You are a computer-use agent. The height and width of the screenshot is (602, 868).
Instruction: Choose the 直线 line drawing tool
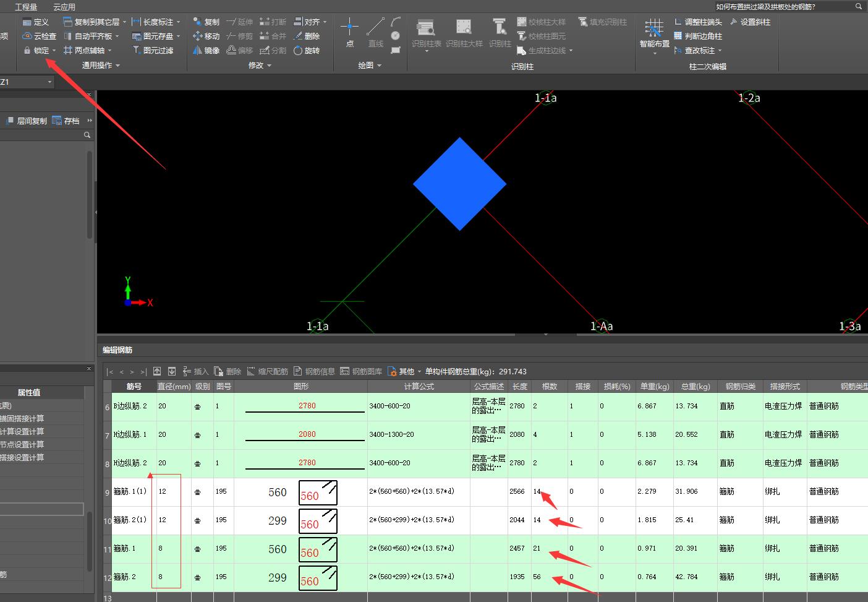(375, 32)
